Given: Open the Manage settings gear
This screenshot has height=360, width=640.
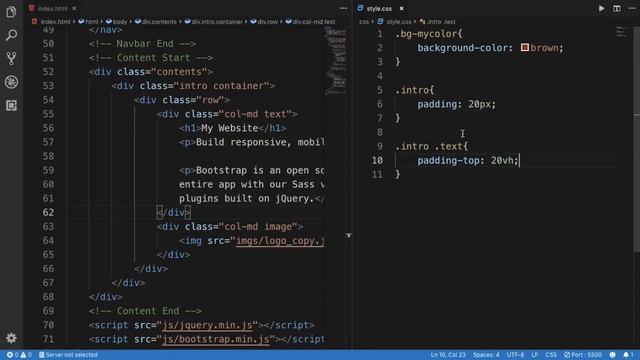Looking at the screenshot, I should [x=11, y=338].
